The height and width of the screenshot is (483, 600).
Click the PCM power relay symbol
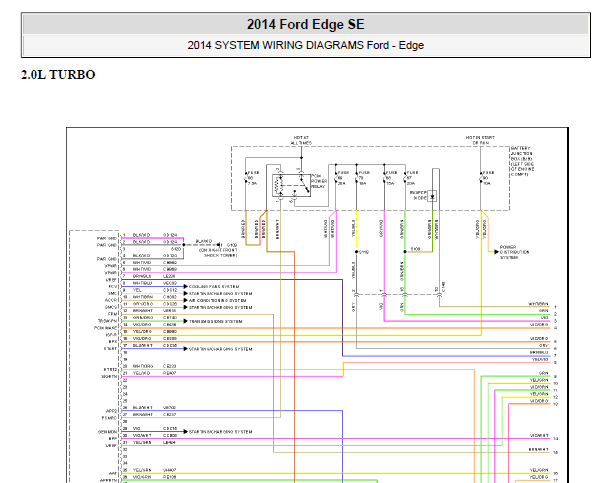pos(291,186)
